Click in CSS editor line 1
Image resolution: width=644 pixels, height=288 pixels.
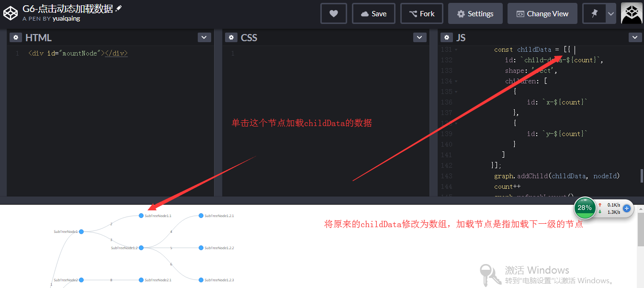pyautogui.click(x=326, y=53)
